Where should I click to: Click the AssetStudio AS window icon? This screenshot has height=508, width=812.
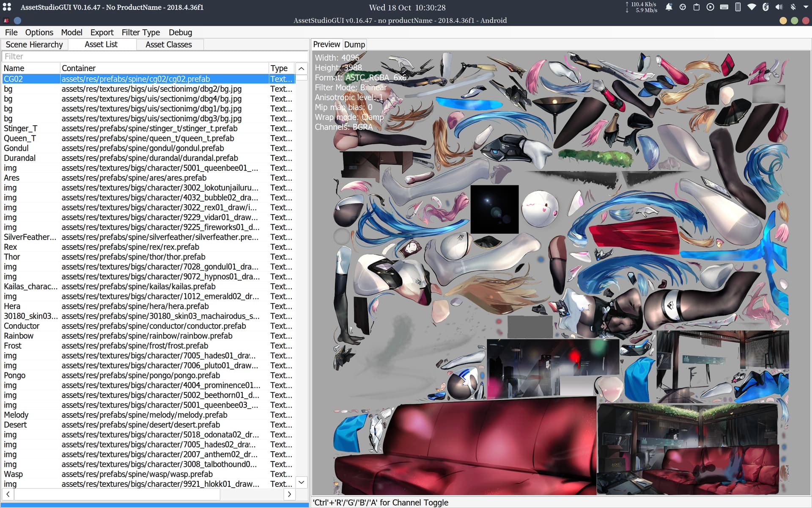(6, 20)
